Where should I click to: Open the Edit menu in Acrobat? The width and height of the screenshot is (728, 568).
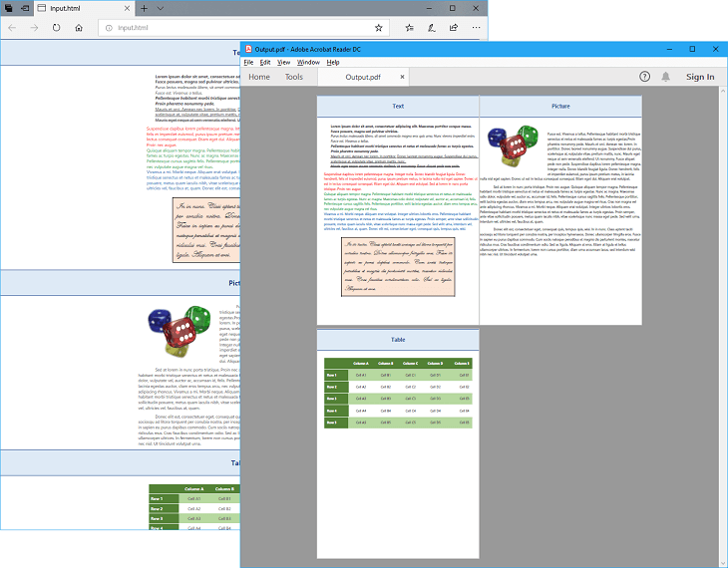(x=265, y=62)
